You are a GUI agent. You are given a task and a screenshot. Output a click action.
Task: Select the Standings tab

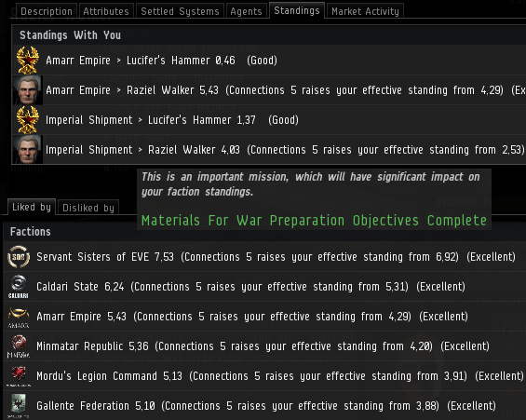(297, 10)
